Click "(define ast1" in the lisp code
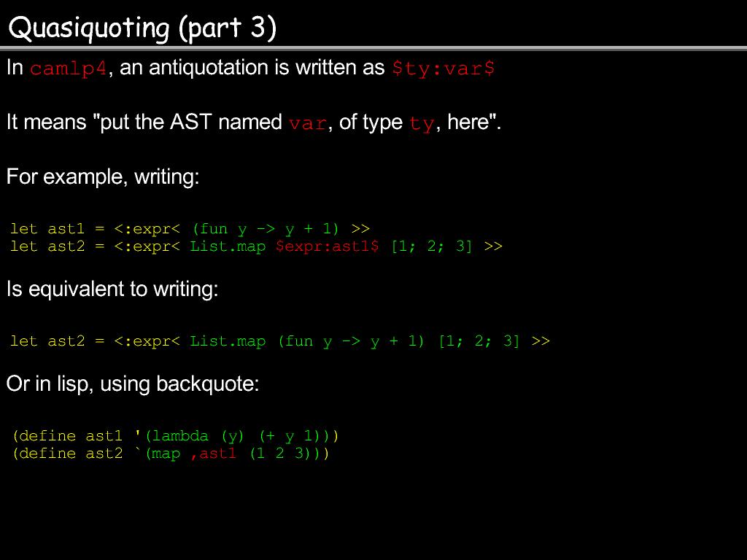The height and width of the screenshot is (560, 747). 67,436
